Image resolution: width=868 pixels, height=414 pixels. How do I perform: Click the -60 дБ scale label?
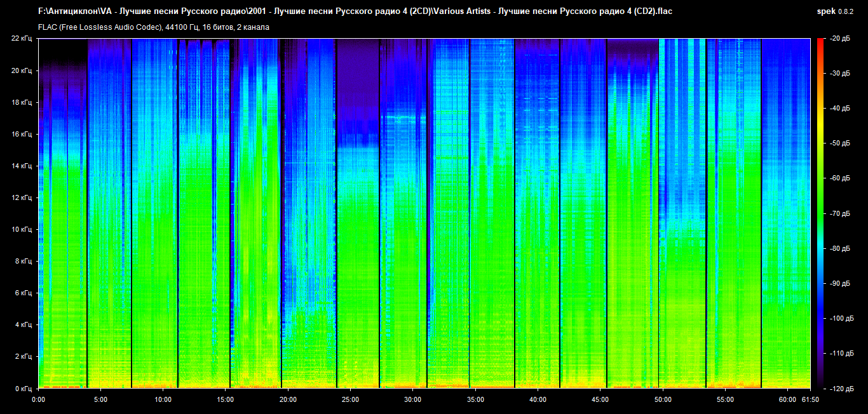[x=842, y=178]
